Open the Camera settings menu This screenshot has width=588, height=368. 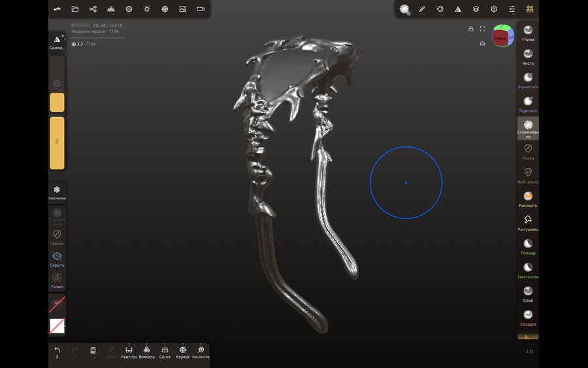201,9
